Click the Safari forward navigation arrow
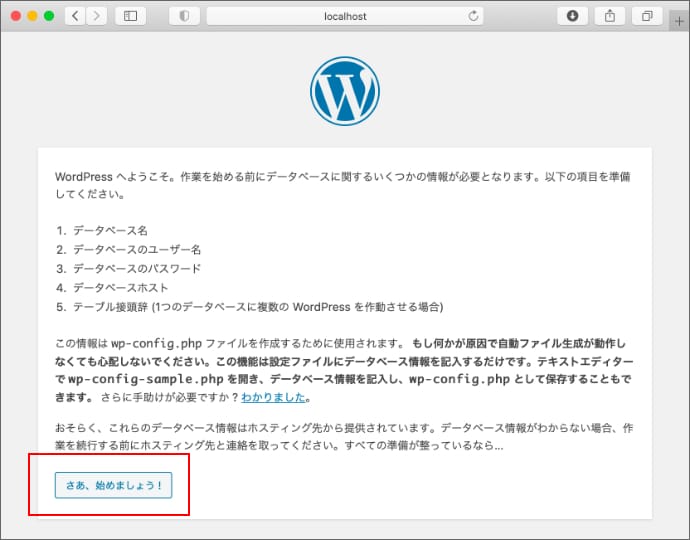690x540 pixels. [x=97, y=16]
